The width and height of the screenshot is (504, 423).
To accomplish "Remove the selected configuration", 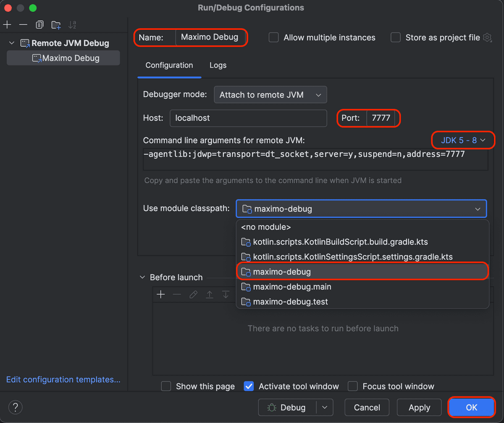I will pos(23,24).
